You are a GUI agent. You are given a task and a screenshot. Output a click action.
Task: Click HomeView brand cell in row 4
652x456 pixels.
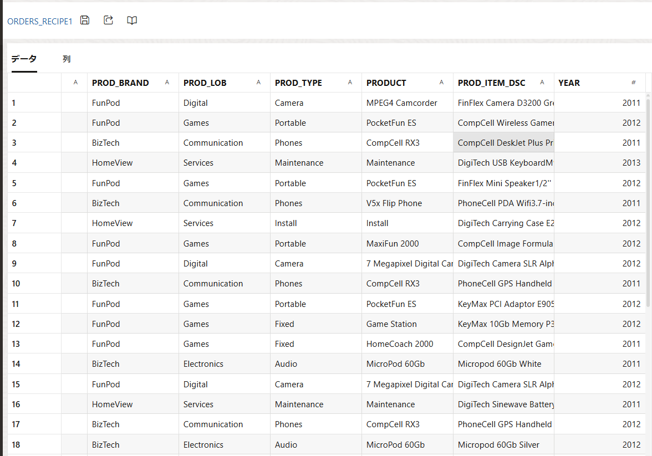(133, 163)
